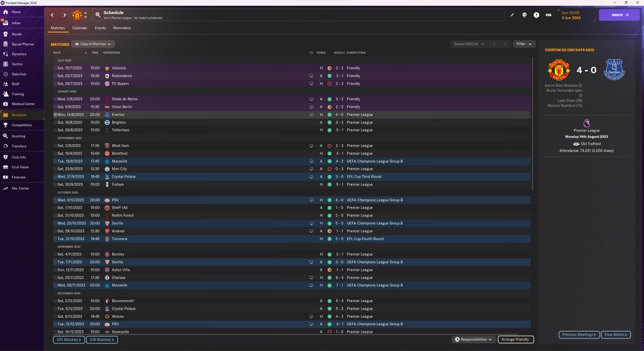Open Copy of Matches view dropdown

pos(93,44)
